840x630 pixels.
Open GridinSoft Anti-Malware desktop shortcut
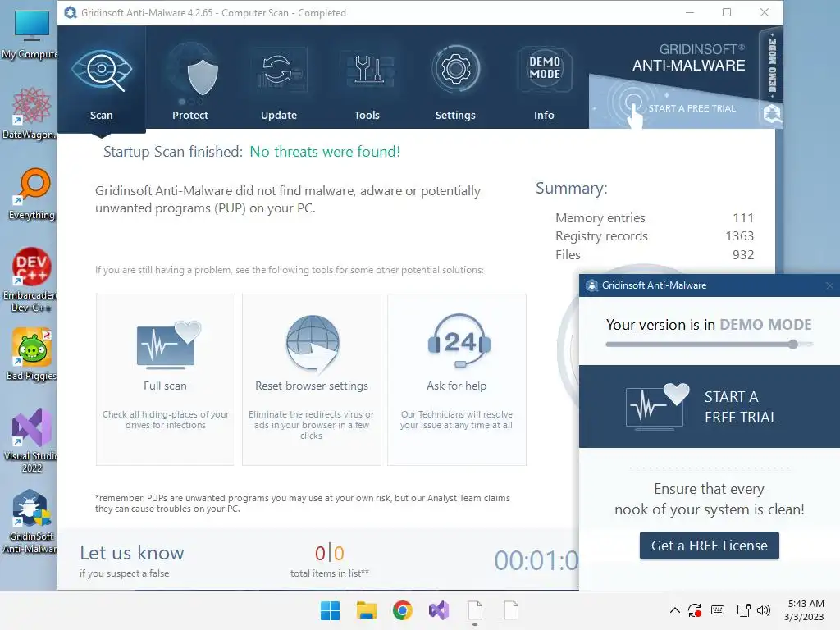(30, 521)
